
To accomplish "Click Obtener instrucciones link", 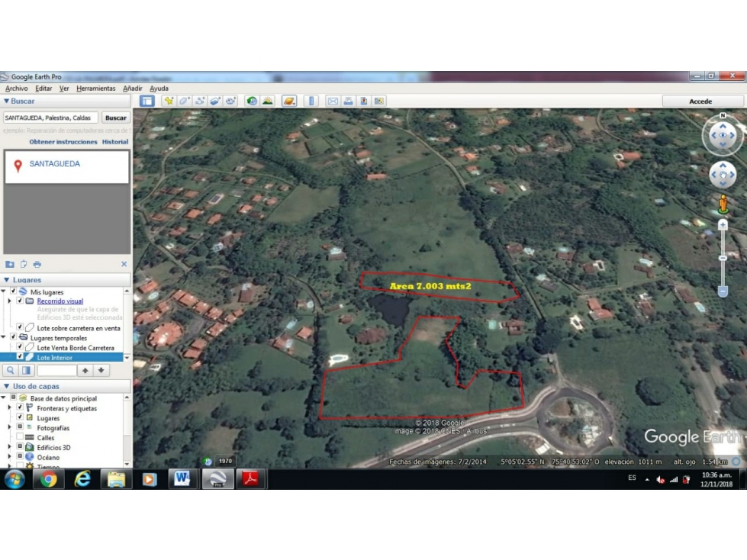I will tap(63, 142).
